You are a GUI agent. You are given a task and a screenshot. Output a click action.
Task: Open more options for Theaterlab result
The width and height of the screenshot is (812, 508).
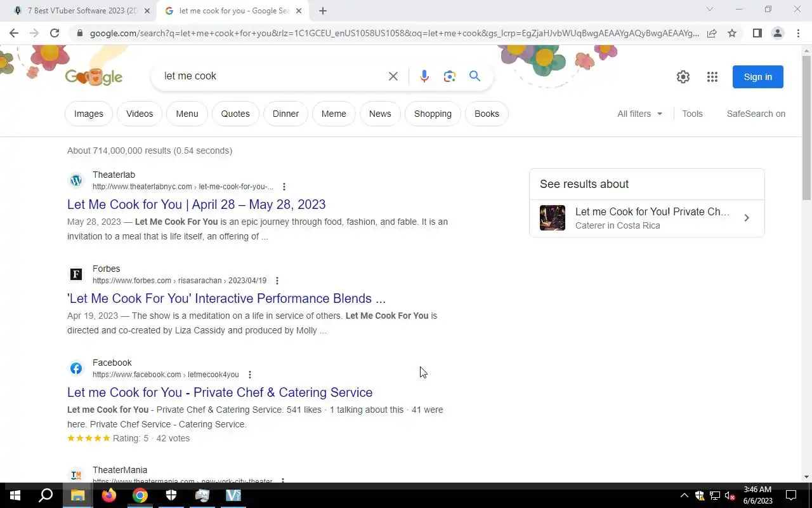[x=284, y=187]
